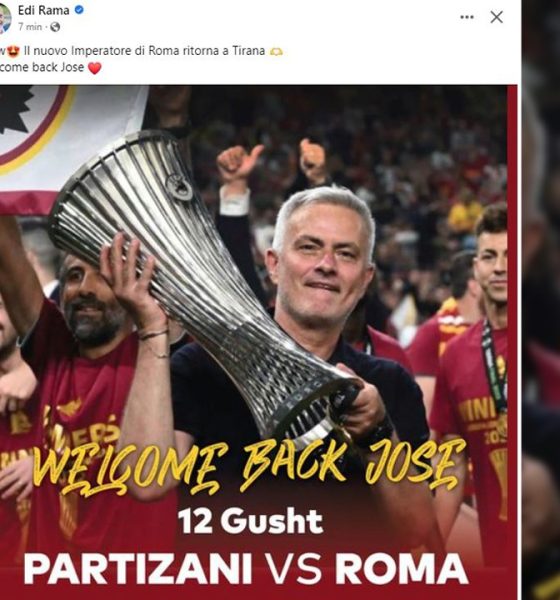Click the '7 min' post timestamp
This screenshot has height=600, width=560.
tap(30, 27)
